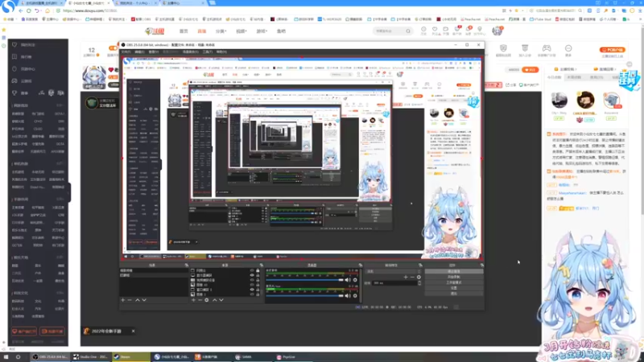The height and width of the screenshot is (362, 644).
Task: Add a new source in OBS sources panel
Action: (193, 300)
